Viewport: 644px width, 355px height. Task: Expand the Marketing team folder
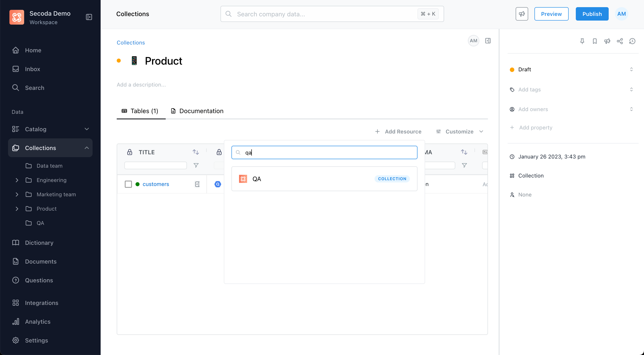click(17, 194)
